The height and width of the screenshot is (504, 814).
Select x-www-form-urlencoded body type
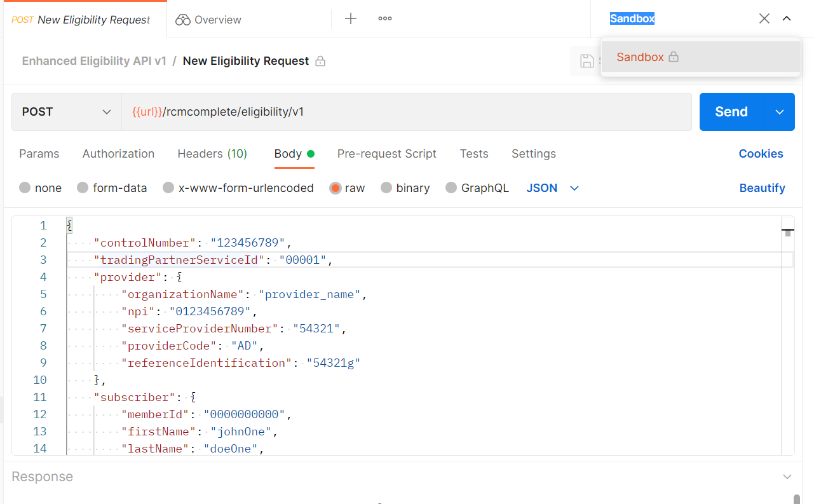168,187
